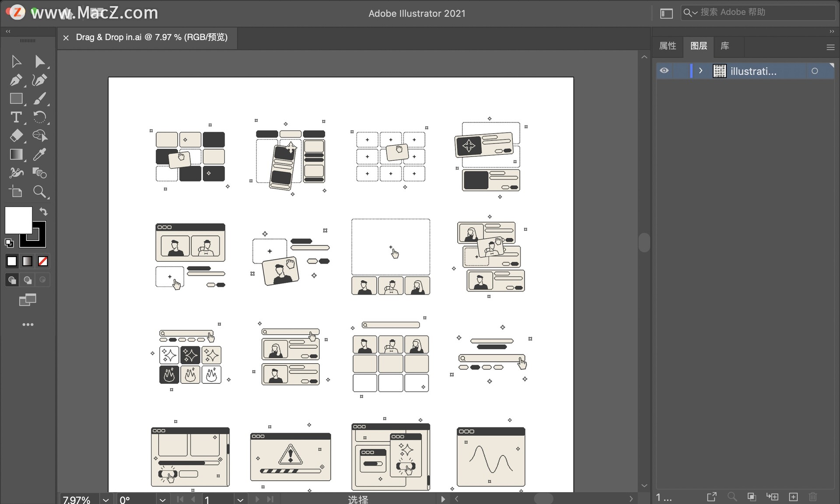Hide the illustrati... layer visibility

(x=664, y=71)
